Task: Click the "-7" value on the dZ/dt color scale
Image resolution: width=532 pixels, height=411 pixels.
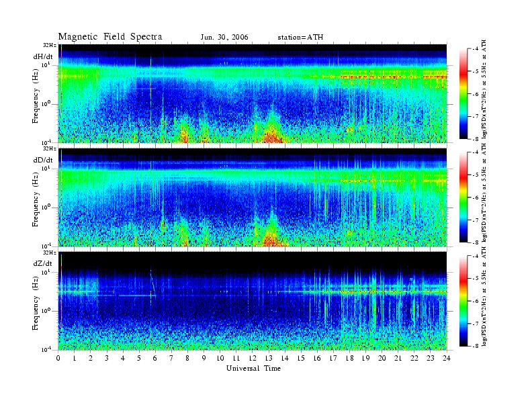Action: [x=476, y=324]
